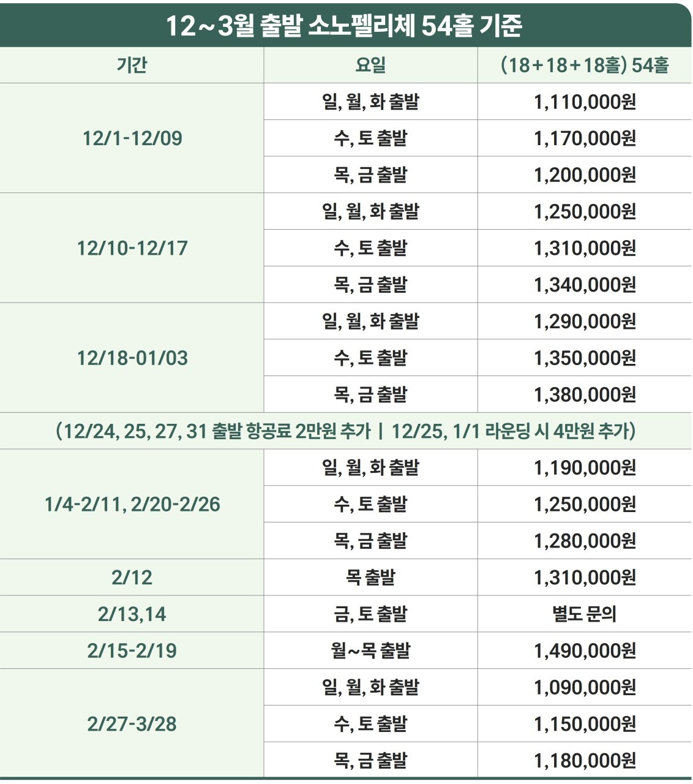The width and height of the screenshot is (693, 784).
Task: Select the 1,380,000원 price
Action: pyautogui.click(x=585, y=394)
